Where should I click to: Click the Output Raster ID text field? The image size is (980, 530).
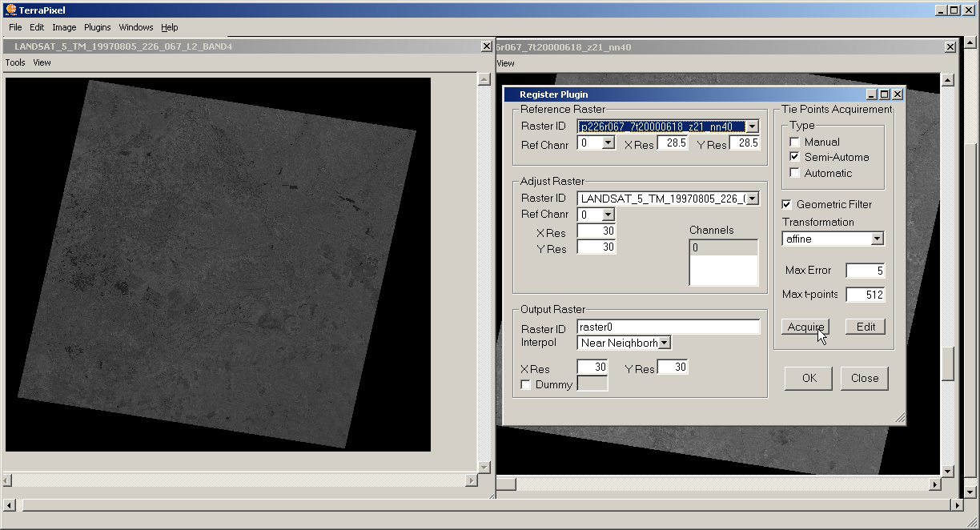tap(668, 327)
